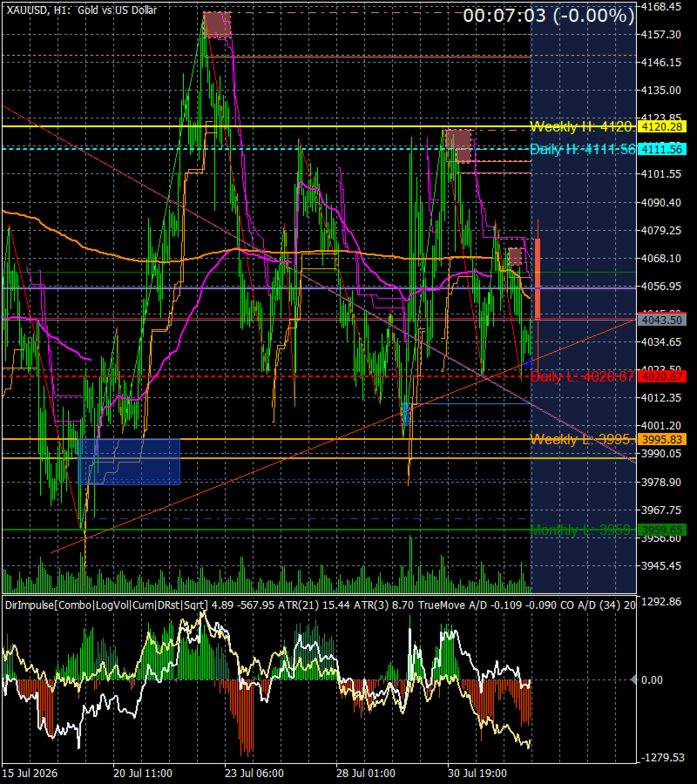Click the 23 Jul 06:00 time label
Viewport: 697px width, 784px height.
click(254, 774)
